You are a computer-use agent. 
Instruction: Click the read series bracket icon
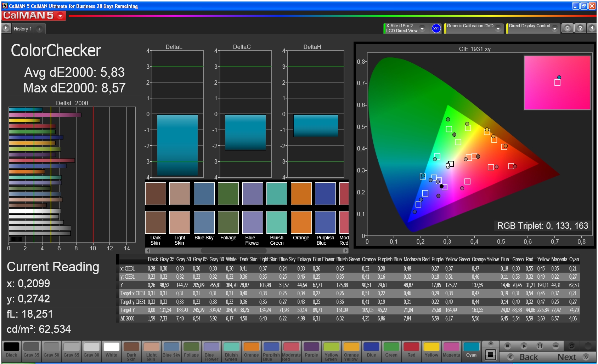click(540, 346)
